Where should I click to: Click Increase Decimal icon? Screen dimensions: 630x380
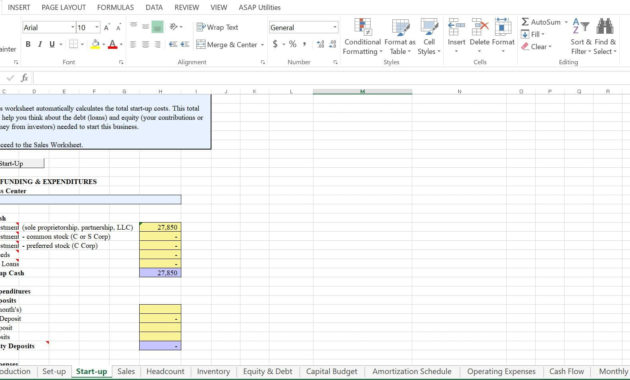click(x=320, y=44)
